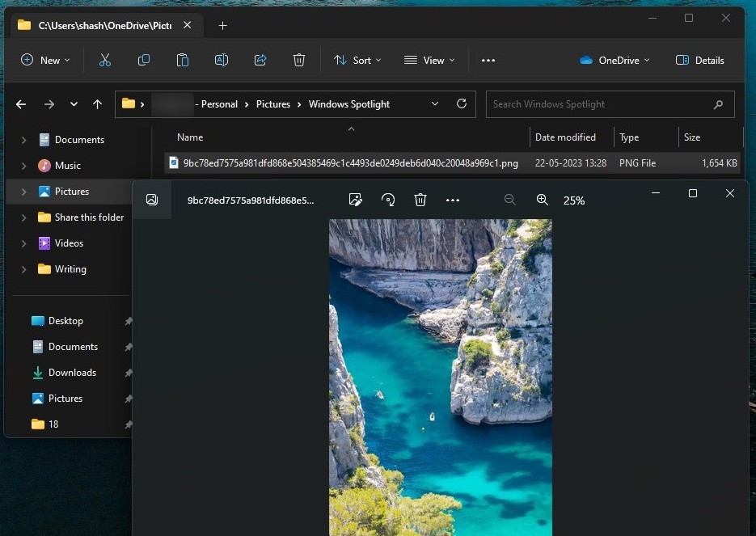Select the Edit image tool in Photos

pos(355,200)
